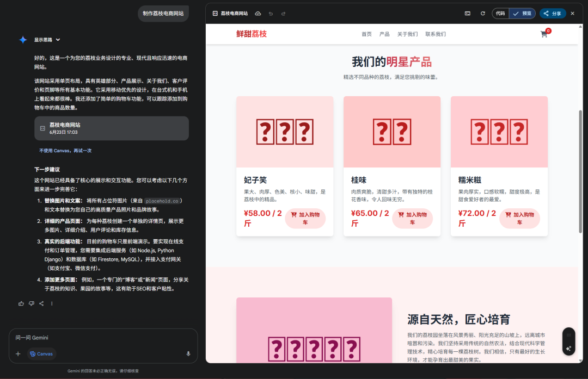Click the undo icon in Canvas toolbar
The width and height of the screenshot is (588, 379).
(x=271, y=14)
